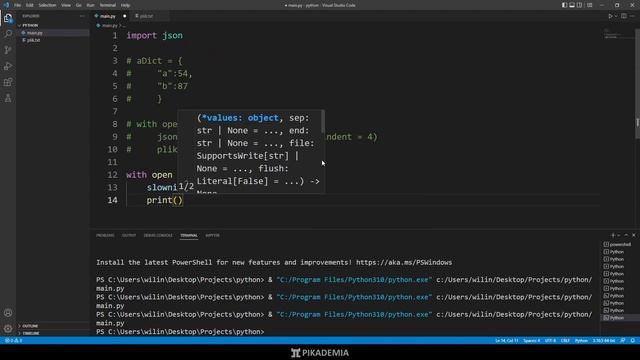
Task: Click the VS Code logo in title bar
Action: pos(6,5)
